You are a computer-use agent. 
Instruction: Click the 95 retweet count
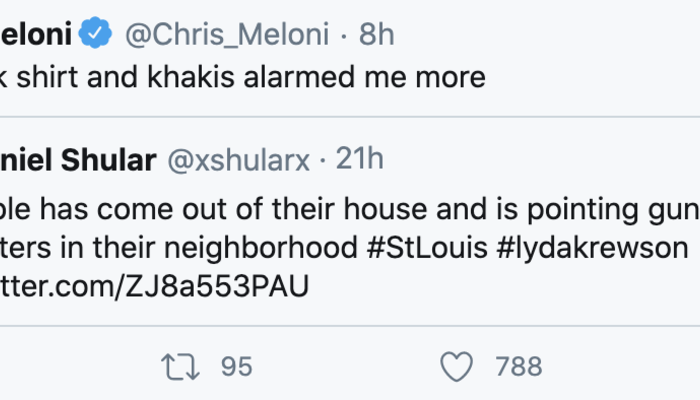click(236, 367)
